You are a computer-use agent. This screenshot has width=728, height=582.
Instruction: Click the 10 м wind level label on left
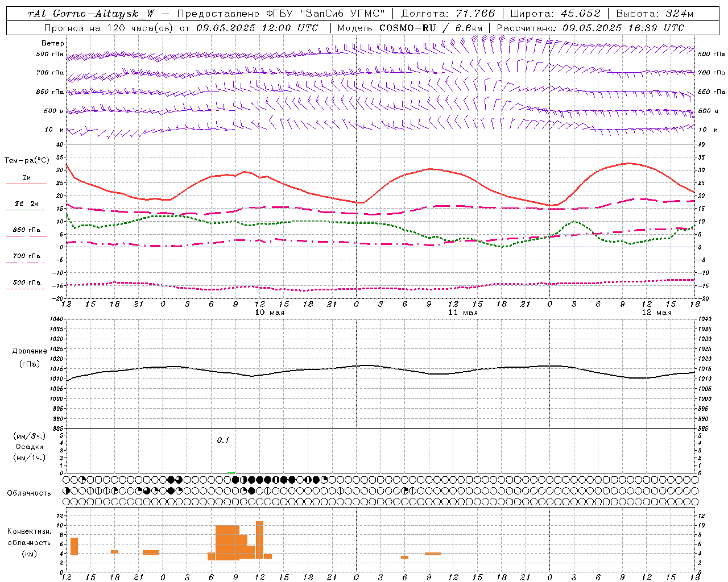click(55, 130)
